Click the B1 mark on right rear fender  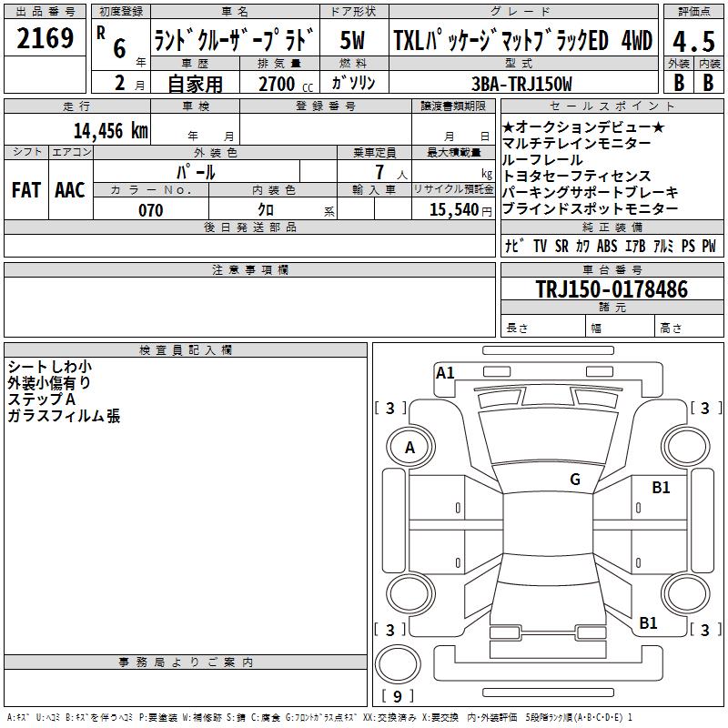pos(648,623)
